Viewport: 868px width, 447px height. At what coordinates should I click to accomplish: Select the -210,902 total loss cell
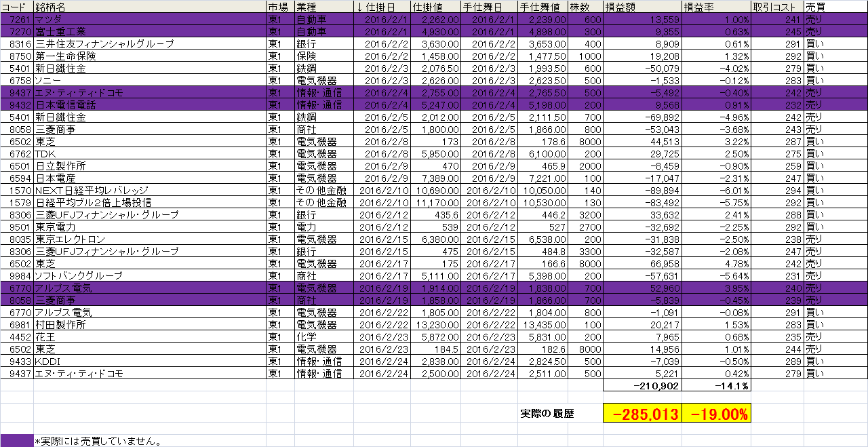point(642,385)
